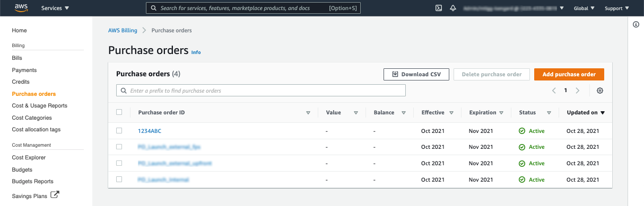Select checkbox for PO_Launch_external_upfront row
This screenshot has height=206, width=644.
pos(119,164)
